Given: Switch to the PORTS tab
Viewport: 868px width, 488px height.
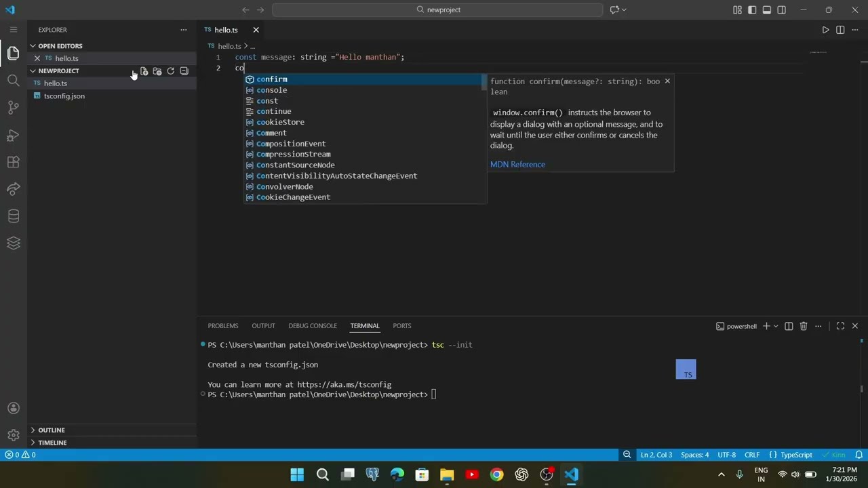Looking at the screenshot, I should point(402,326).
